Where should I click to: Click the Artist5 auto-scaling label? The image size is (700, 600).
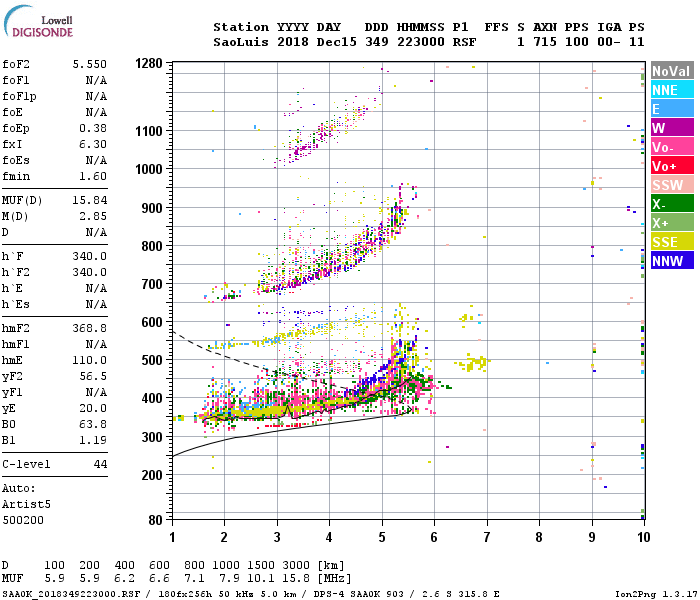coord(26,504)
